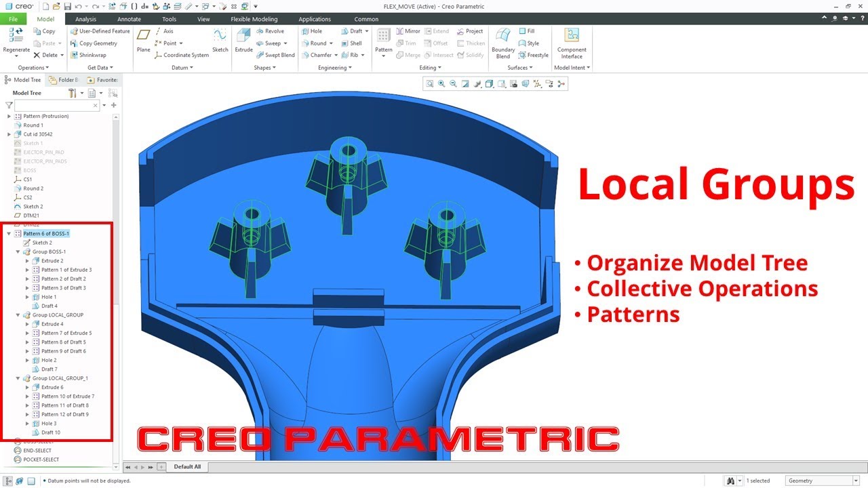Select the Plane datum tool
Screen dimensions: 868x488
click(143, 40)
